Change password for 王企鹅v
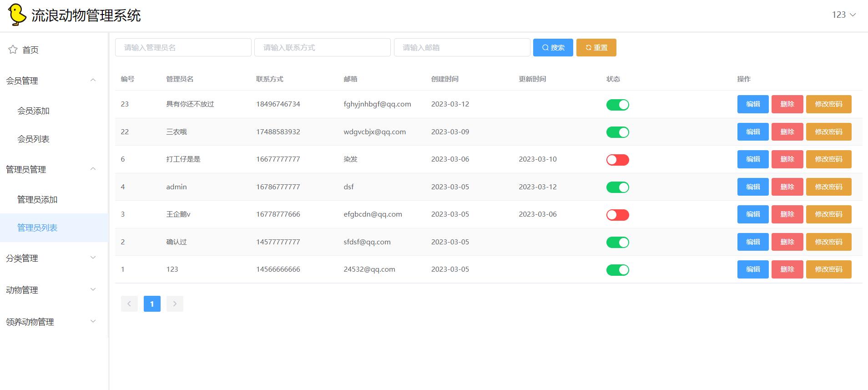 point(828,214)
